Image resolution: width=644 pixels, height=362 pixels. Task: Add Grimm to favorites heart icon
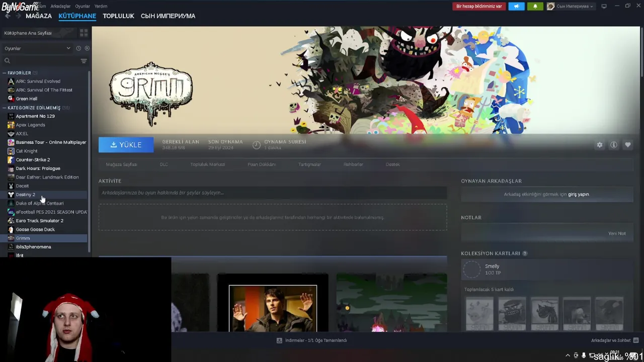click(628, 145)
